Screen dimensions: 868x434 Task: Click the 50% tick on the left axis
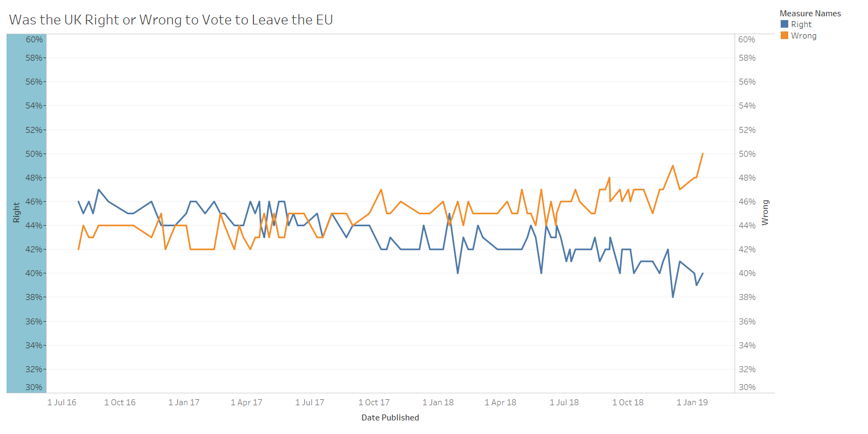point(34,154)
